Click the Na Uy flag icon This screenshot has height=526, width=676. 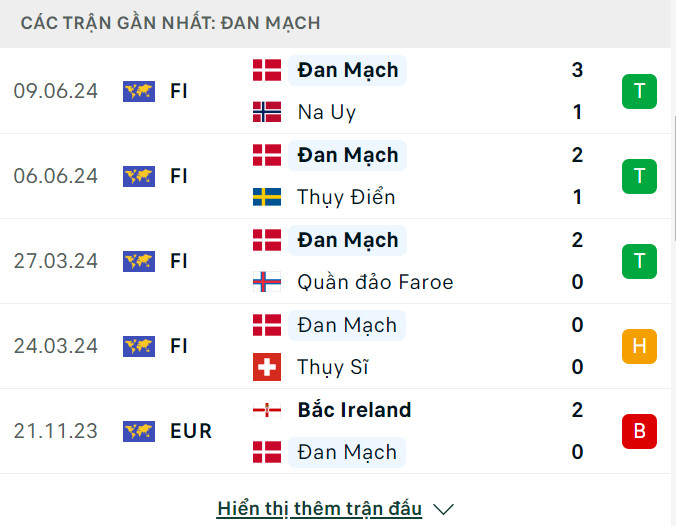[x=267, y=112]
